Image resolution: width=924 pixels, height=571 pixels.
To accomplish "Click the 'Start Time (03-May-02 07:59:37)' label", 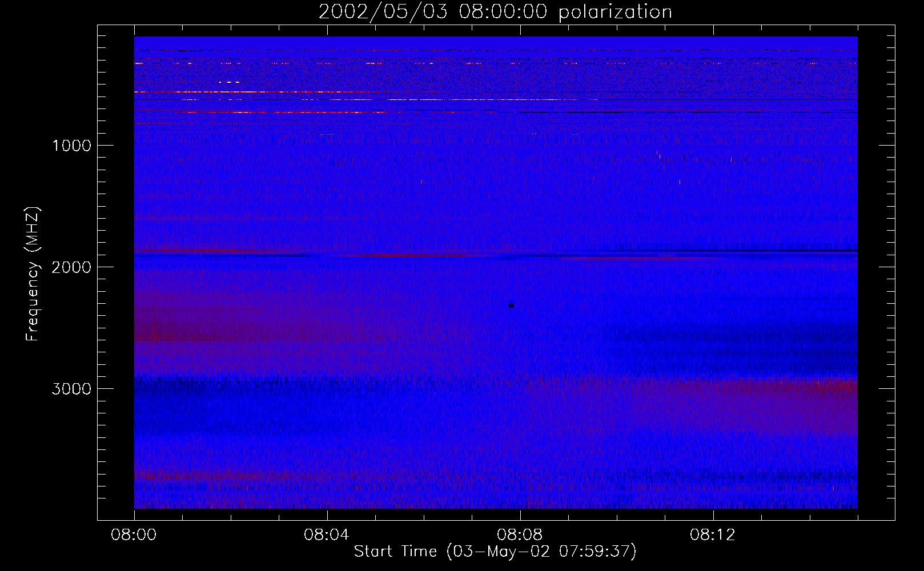I will (x=495, y=552).
